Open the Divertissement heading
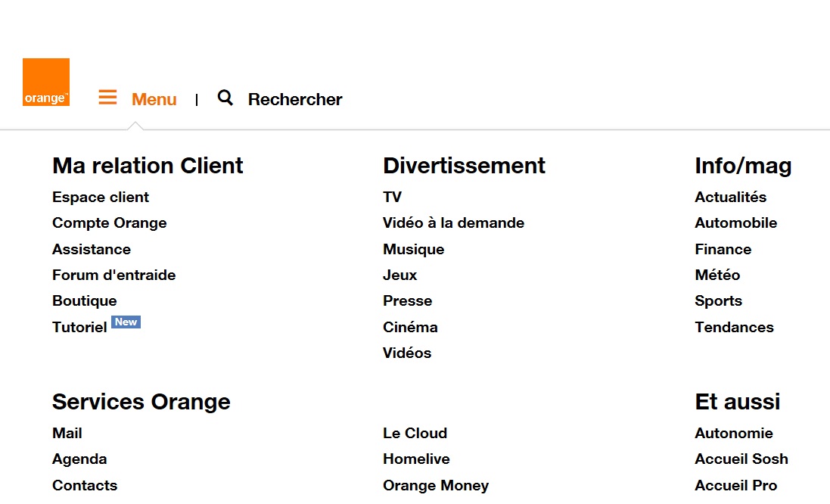 [x=465, y=166]
